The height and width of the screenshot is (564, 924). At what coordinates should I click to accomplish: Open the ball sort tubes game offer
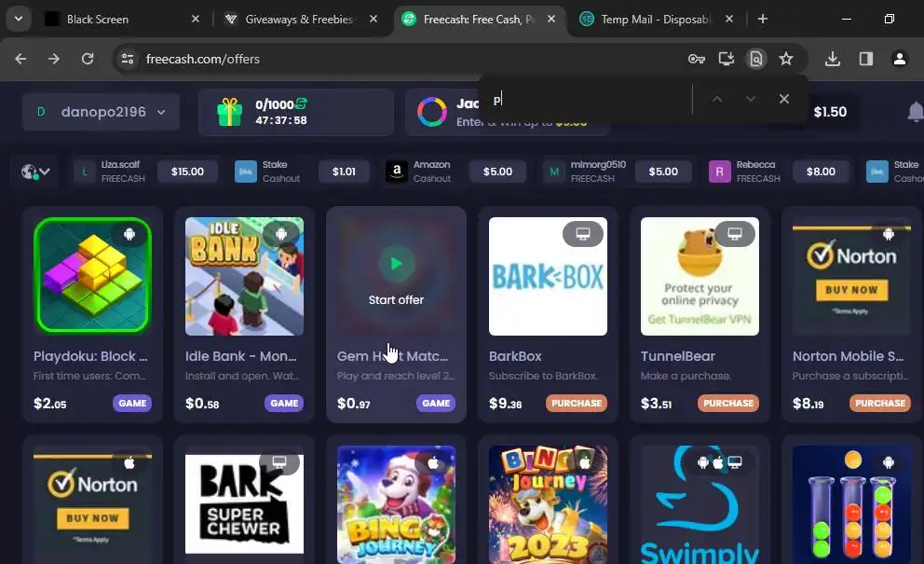[x=851, y=504]
